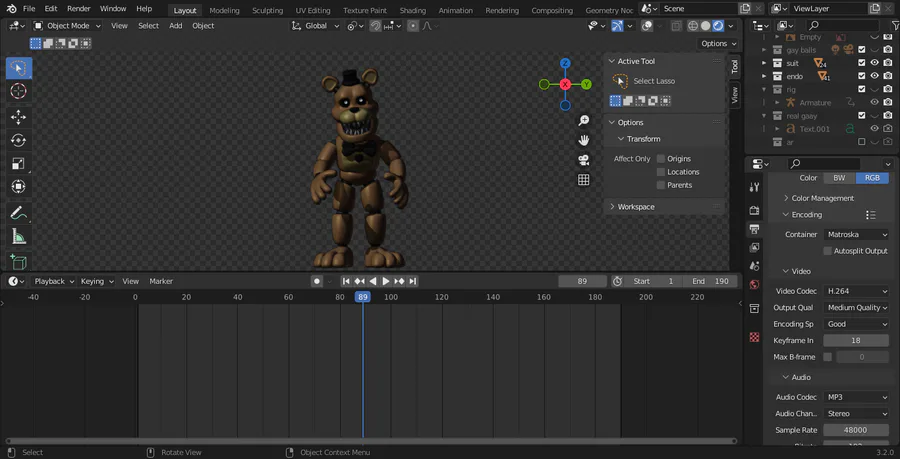The image size is (900, 459).
Task: Select the Annotate tool
Action: 18,213
